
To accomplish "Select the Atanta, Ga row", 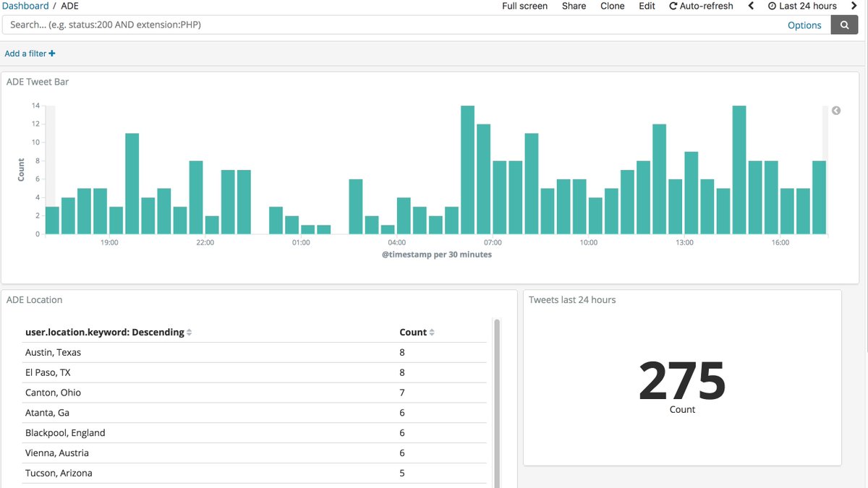I will coord(255,413).
